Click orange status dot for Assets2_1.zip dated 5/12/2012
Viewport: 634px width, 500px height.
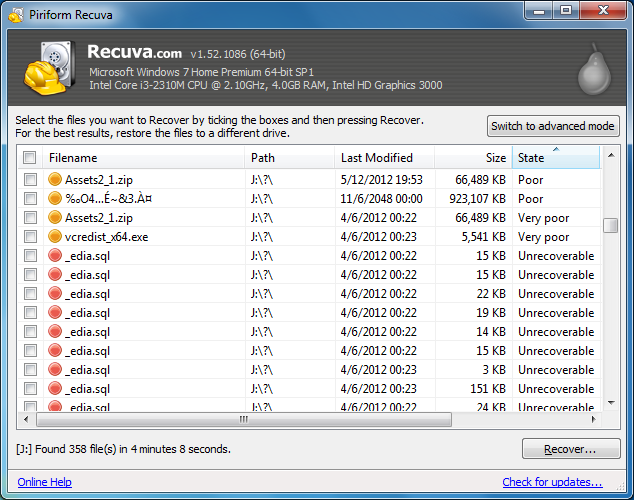[x=55, y=179]
